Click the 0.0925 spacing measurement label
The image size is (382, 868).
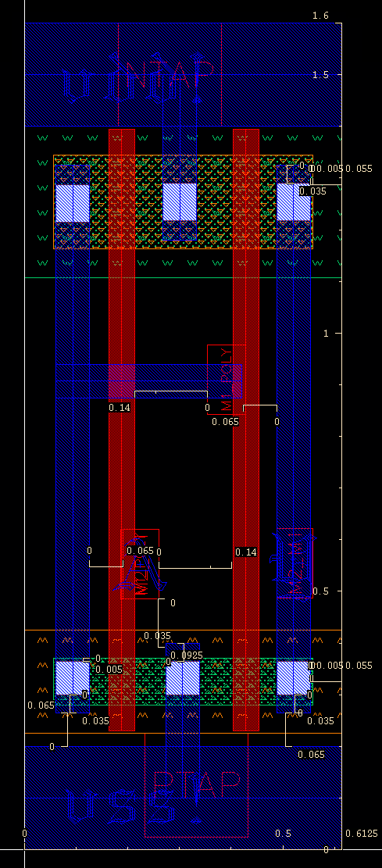pos(187,655)
